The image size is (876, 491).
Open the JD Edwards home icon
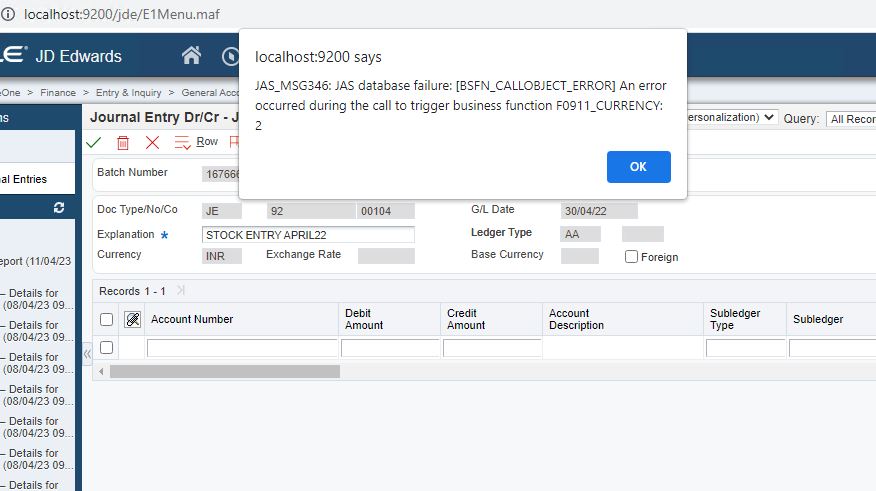(x=191, y=55)
